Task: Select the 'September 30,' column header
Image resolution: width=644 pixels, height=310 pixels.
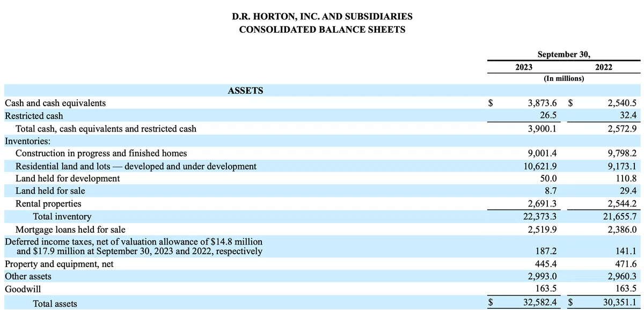Action: pyautogui.click(x=563, y=54)
